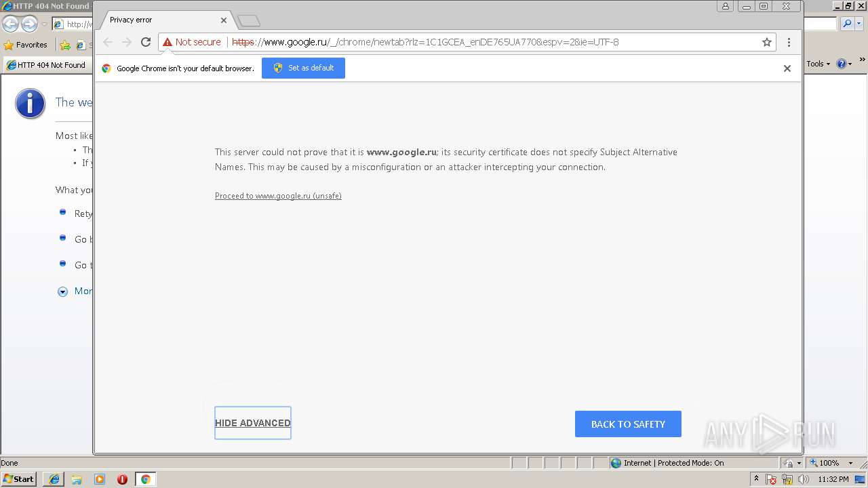Select IE tab HTTP 404 Not Found
The width and height of the screenshot is (868, 488).
(x=46, y=65)
